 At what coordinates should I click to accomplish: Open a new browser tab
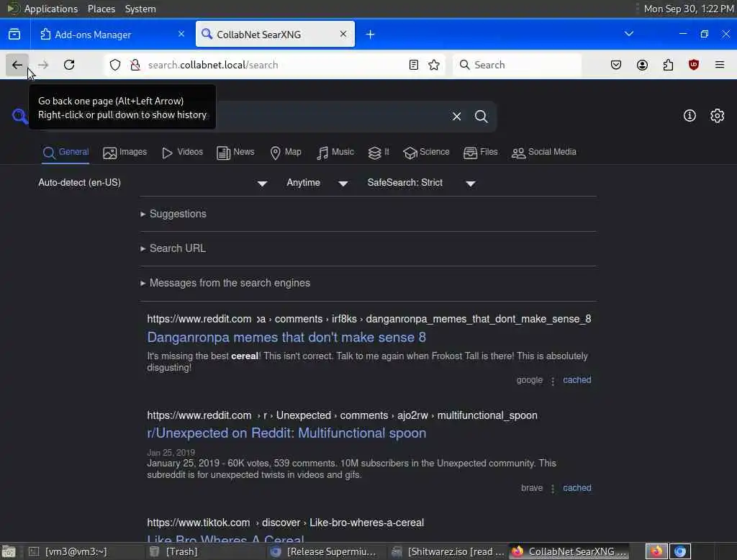click(x=371, y=35)
